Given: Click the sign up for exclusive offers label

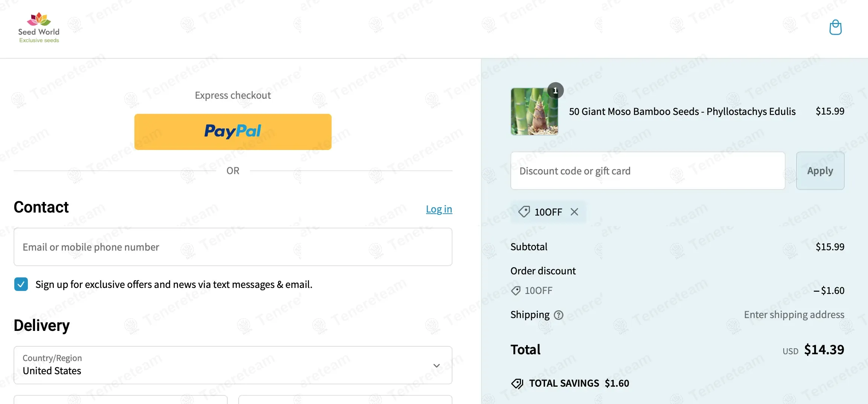Looking at the screenshot, I should (174, 284).
